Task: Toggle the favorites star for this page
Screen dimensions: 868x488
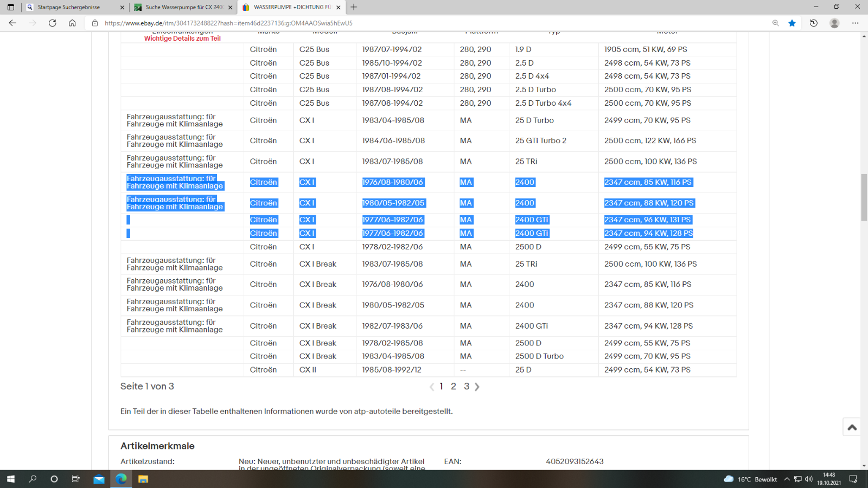Action: pyautogui.click(x=792, y=23)
